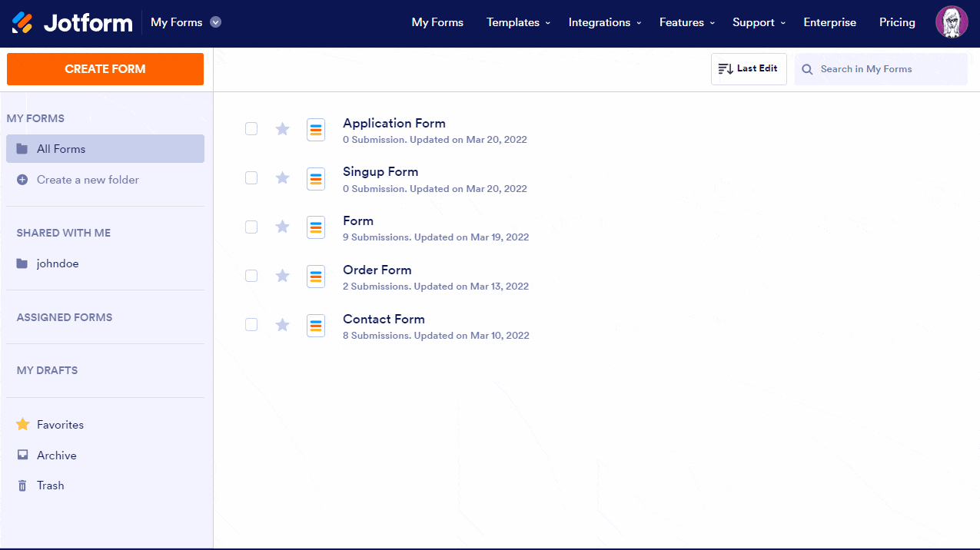The image size is (980, 550).
Task: Open the My Forms dropdown arrow
Action: [x=216, y=22]
